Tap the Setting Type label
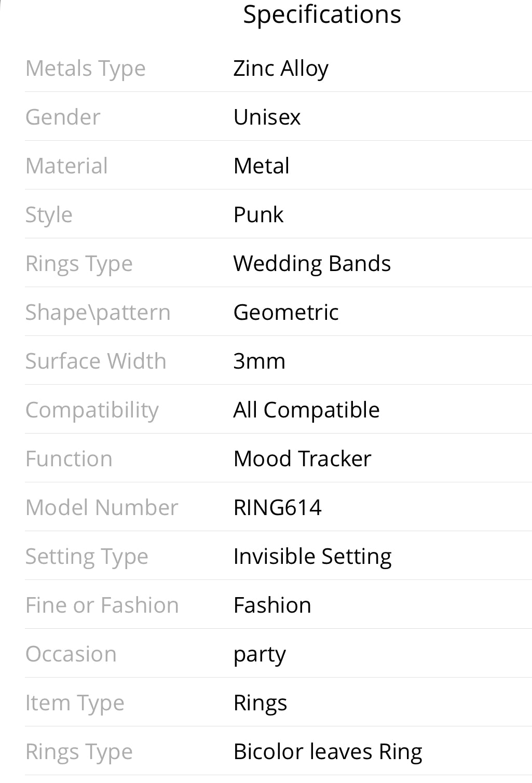This screenshot has width=532, height=783. coord(87,557)
